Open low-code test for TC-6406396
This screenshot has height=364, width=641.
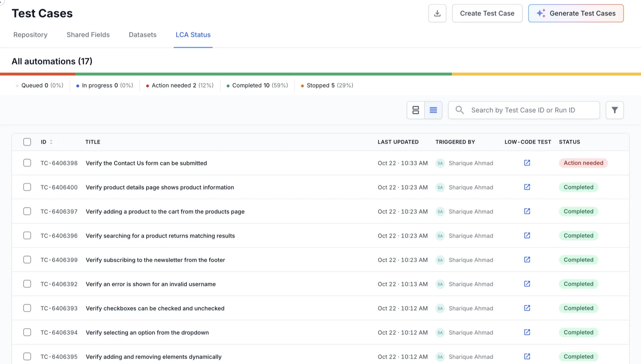coord(527,235)
